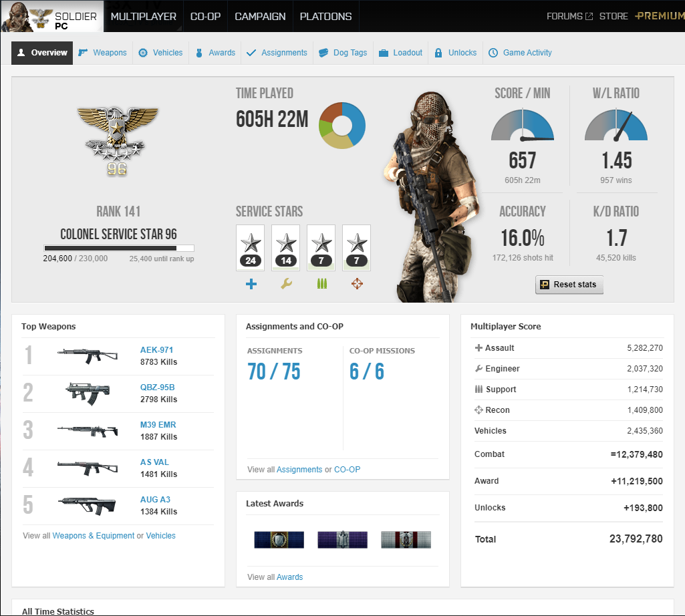Select the Support ammo icon
The width and height of the screenshot is (685, 616).
(x=321, y=283)
